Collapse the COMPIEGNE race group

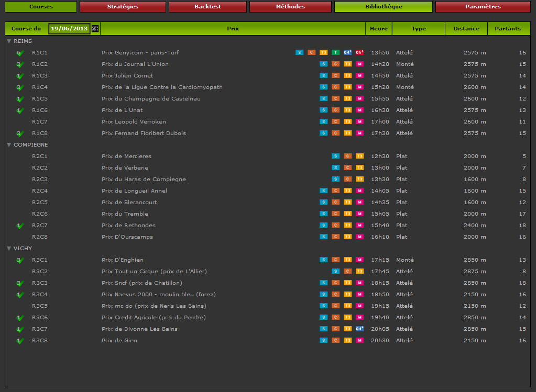tap(9, 144)
